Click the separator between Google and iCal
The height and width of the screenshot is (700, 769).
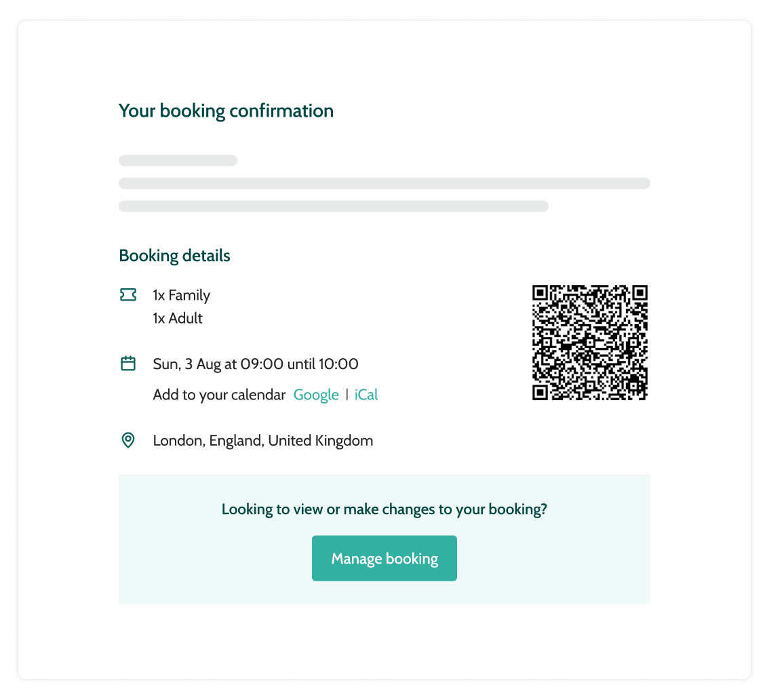click(x=347, y=395)
